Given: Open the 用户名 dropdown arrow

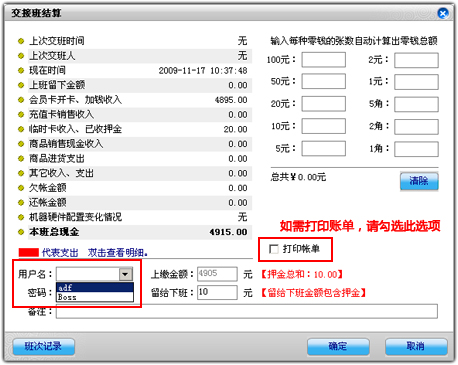Looking at the screenshot, I should pyautogui.click(x=126, y=274).
